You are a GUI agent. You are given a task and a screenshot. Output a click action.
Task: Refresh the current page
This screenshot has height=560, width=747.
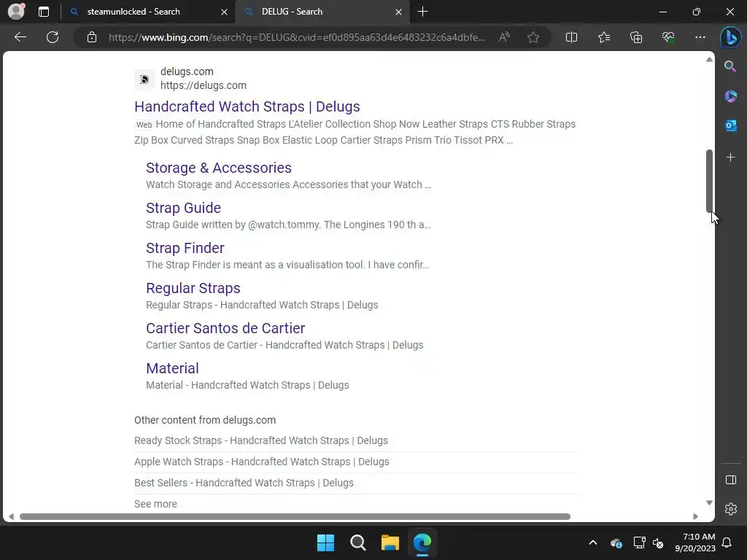(53, 37)
